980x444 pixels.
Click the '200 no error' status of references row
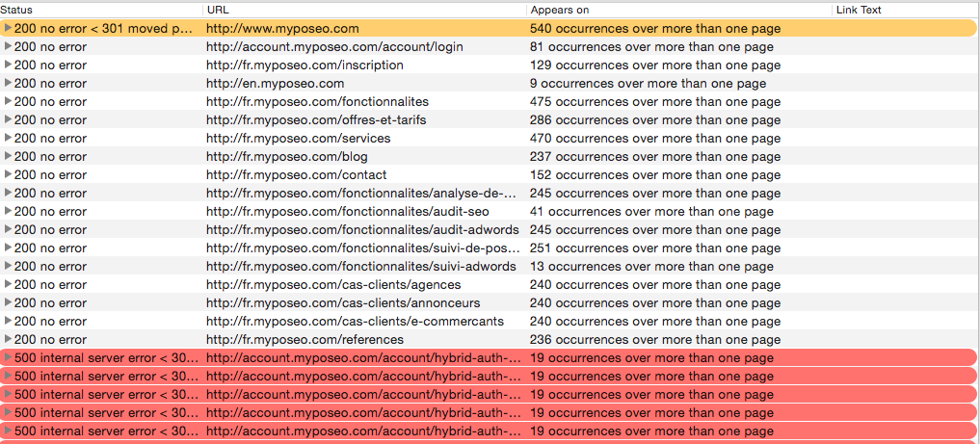pos(51,340)
